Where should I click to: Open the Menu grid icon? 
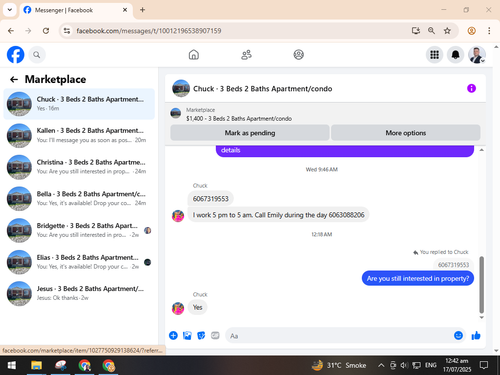(x=434, y=55)
